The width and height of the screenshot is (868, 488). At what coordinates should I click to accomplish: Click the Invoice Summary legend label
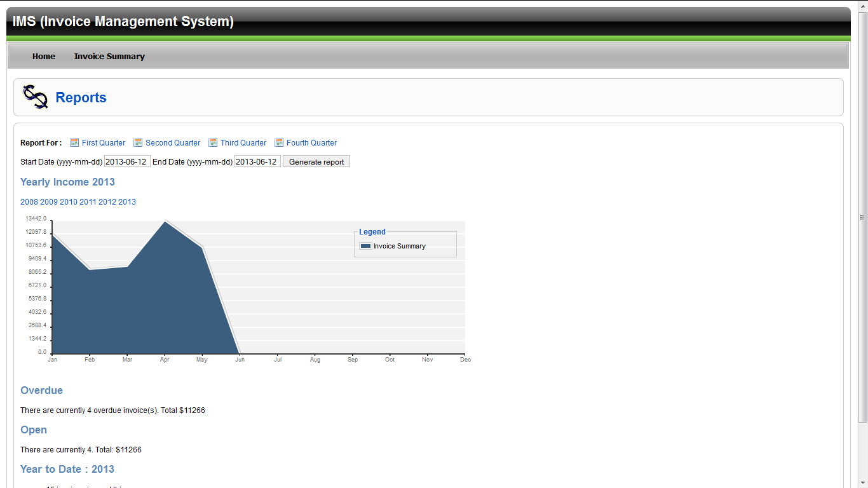(x=400, y=246)
